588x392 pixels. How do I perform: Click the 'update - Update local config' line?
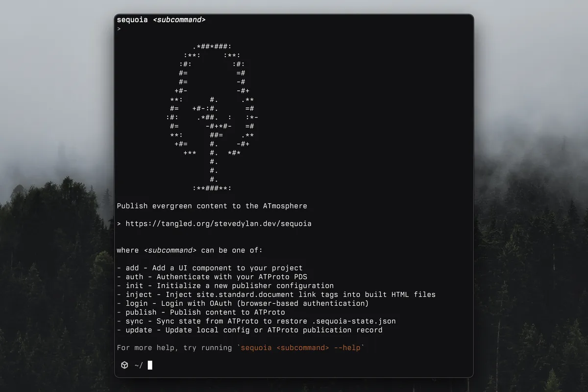[250, 330]
